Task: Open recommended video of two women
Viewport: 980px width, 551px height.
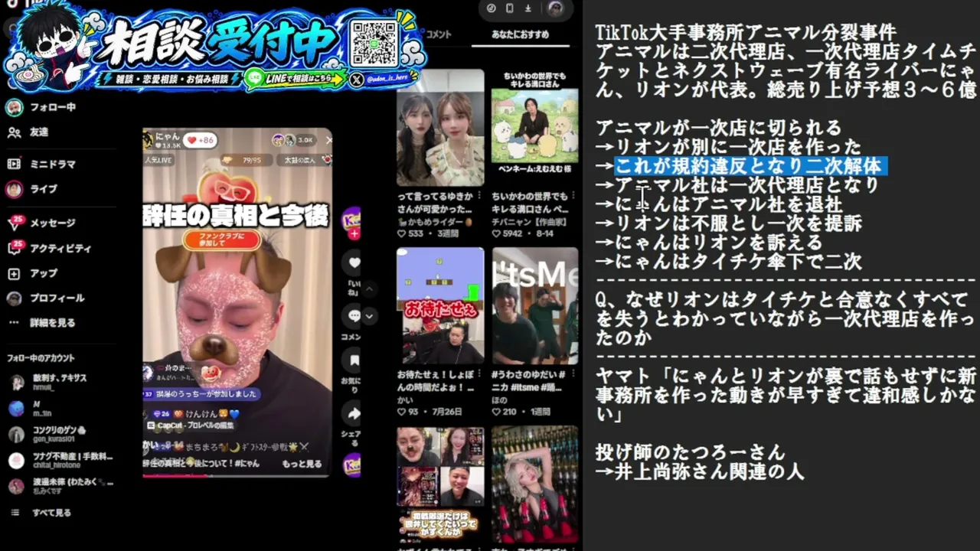Action: tap(440, 128)
